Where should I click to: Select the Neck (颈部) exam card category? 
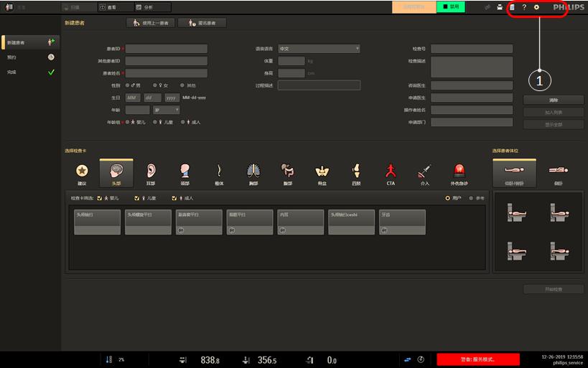coord(185,174)
